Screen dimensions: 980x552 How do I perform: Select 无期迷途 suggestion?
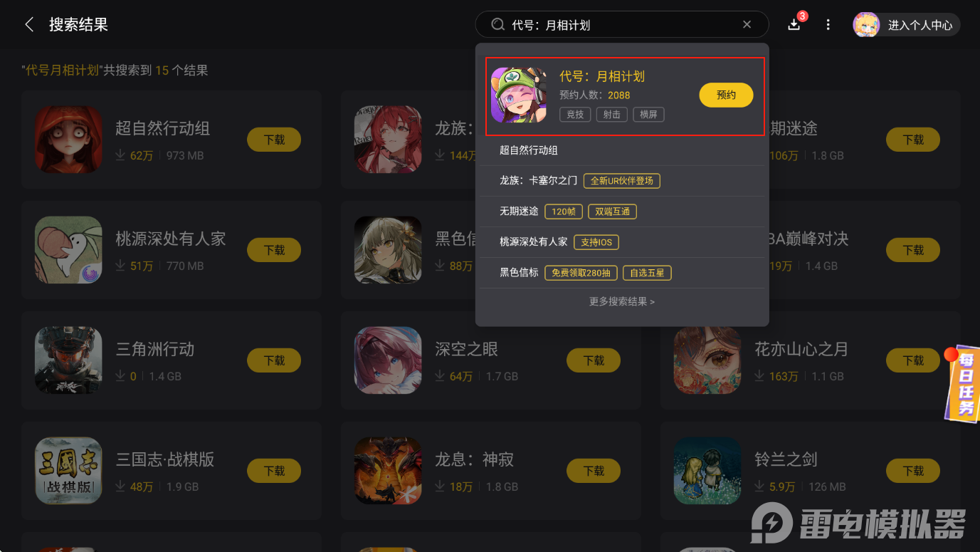[x=622, y=212]
